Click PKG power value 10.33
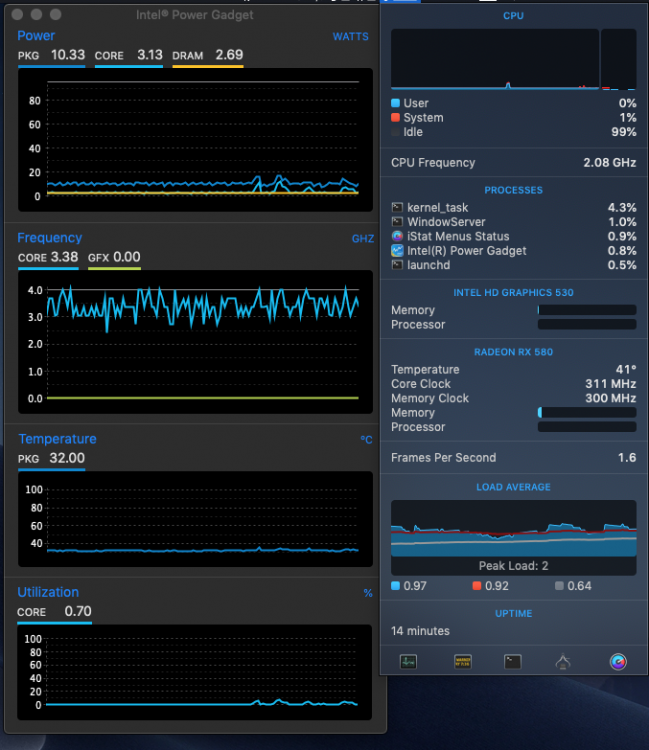The height and width of the screenshot is (750, 649). pos(68,55)
